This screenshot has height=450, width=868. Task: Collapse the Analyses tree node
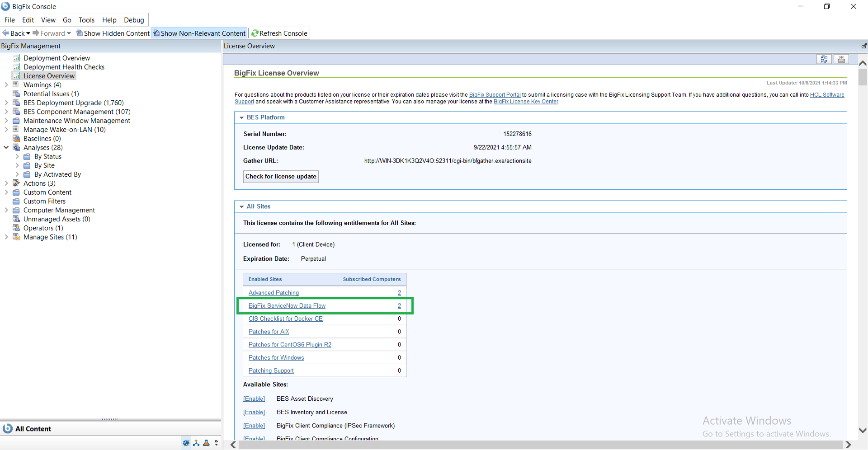[x=6, y=147]
